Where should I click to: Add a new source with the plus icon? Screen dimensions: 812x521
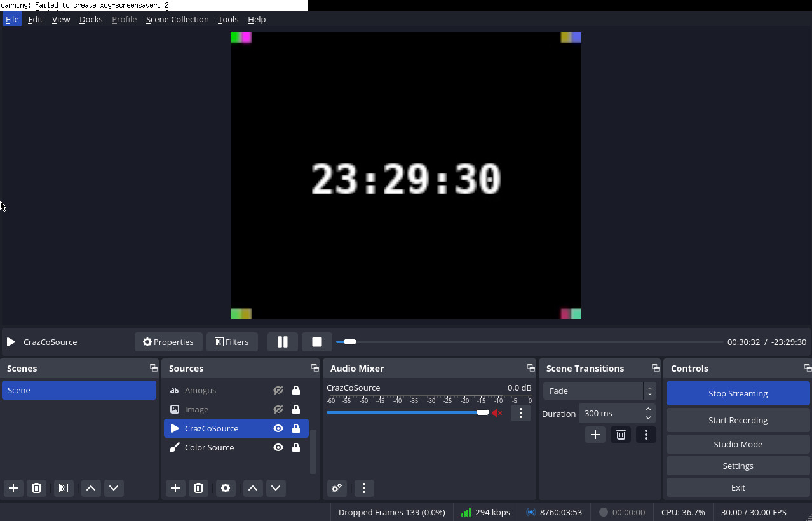pyautogui.click(x=175, y=488)
